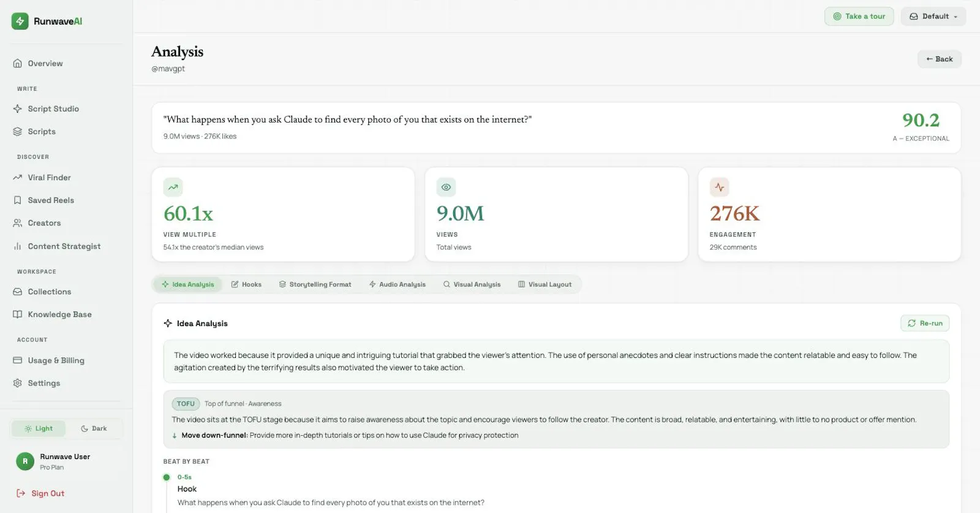Open Knowledge Base in the sidebar
Viewport: 980px width, 513px height.
click(x=66, y=314)
